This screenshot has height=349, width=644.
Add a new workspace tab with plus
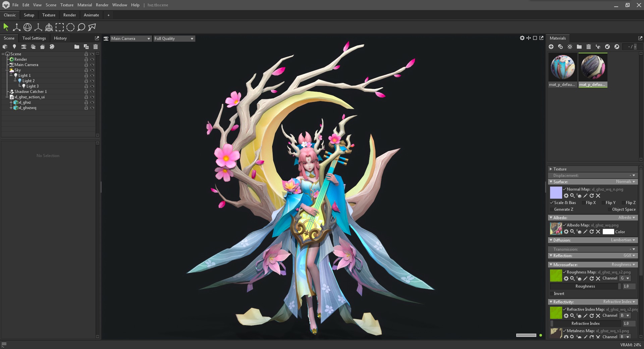108,15
